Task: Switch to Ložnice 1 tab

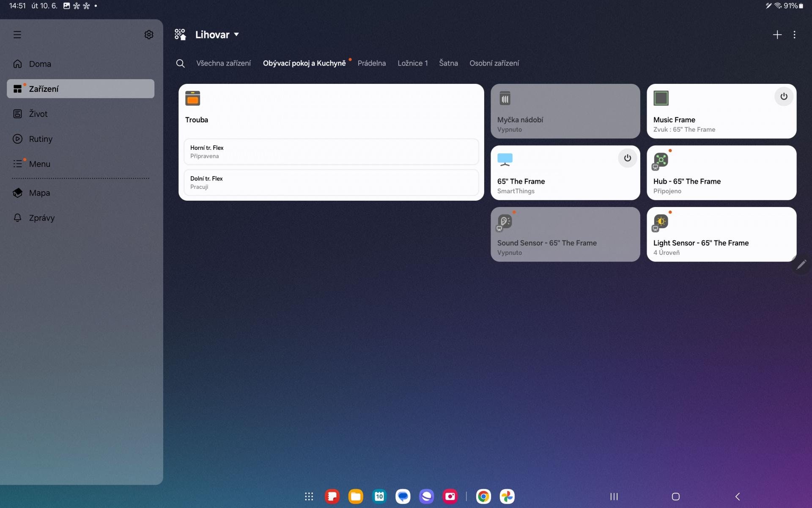Action: tap(413, 63)
